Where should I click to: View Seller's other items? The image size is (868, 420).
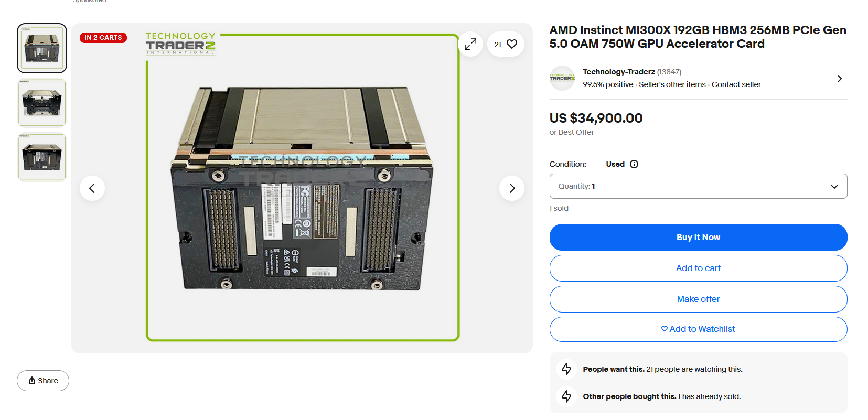point(672,84)
